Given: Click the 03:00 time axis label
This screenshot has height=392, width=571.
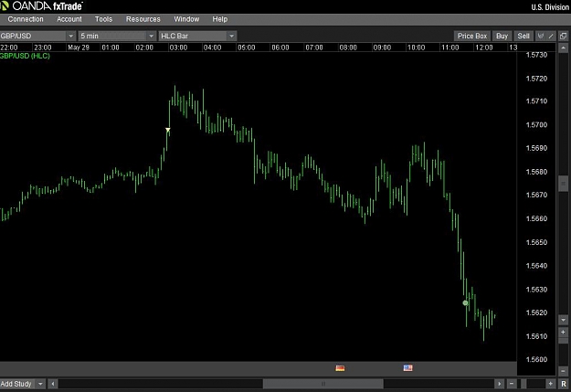Looking at the screenshot, I should pos(178,48).
